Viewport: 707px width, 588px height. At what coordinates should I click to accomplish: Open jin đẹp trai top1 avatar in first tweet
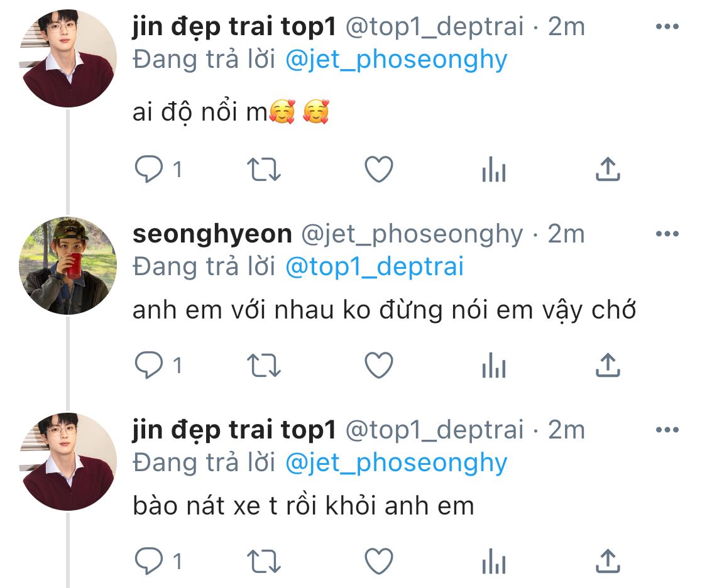pyautogui.click(x=68, y=58)
